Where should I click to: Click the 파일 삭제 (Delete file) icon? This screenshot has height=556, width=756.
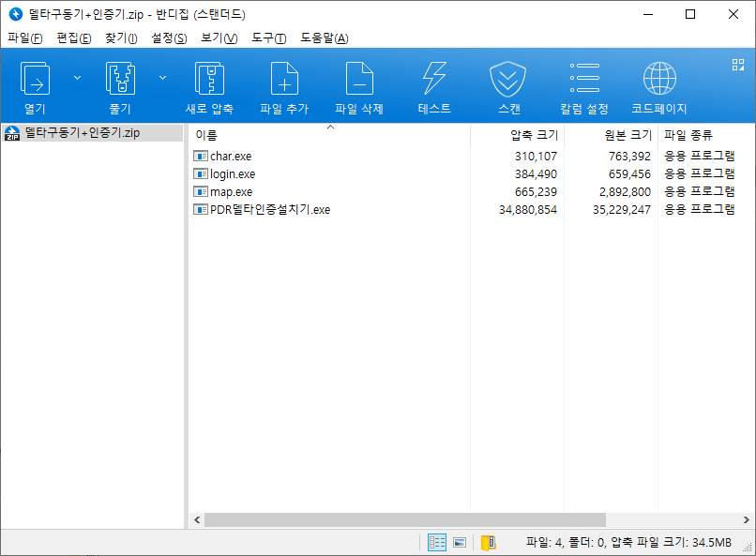tap(359, 79)
